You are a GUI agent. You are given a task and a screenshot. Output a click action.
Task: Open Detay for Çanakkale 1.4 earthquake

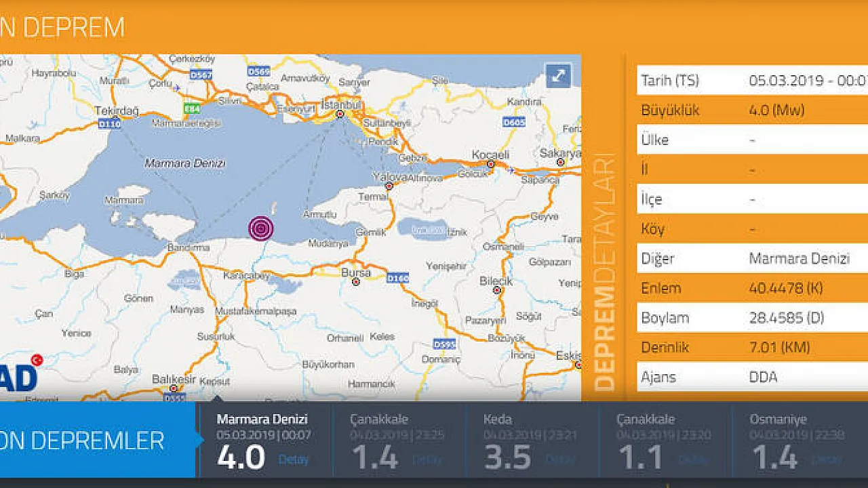[x=427, y=460]
